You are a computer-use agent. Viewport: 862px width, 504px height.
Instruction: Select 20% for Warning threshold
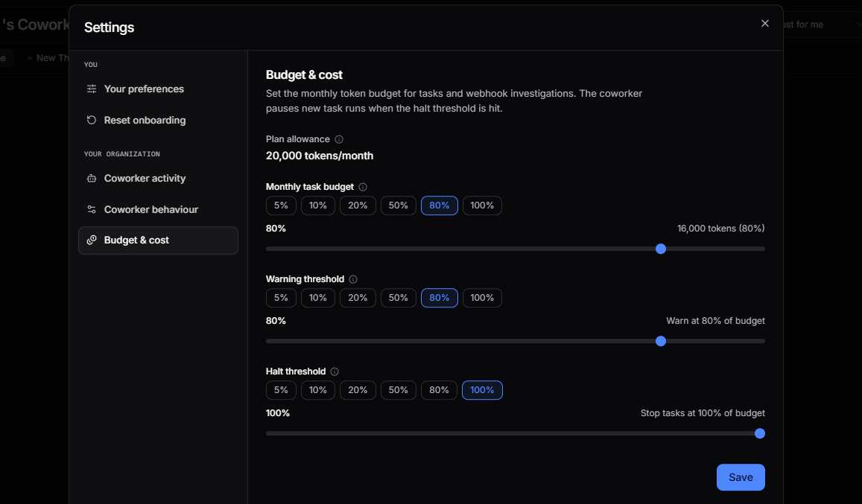click(358, 298)
